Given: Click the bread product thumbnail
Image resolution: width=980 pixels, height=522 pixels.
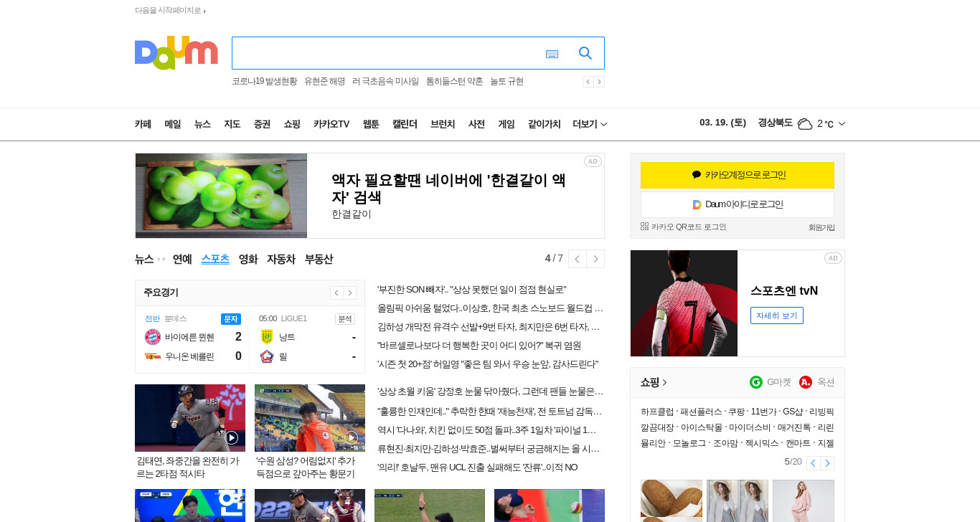Looking at the screenshot, I should coord(672,500).
